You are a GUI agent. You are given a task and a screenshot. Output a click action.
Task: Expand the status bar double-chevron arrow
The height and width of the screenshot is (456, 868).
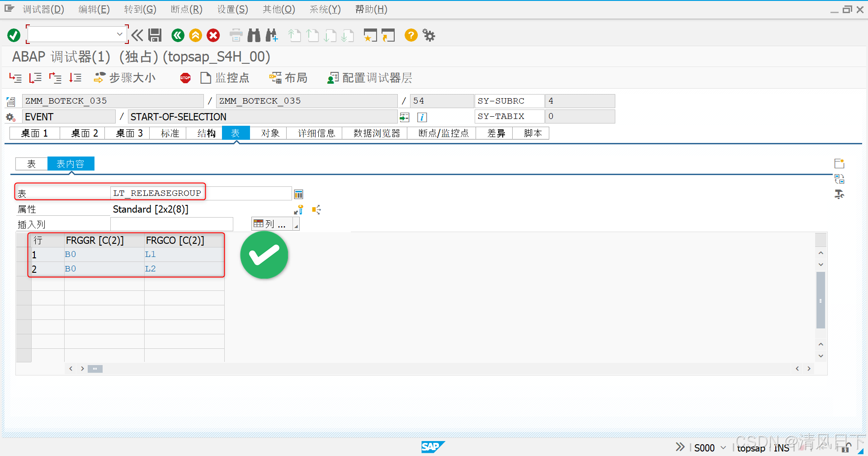680,447
